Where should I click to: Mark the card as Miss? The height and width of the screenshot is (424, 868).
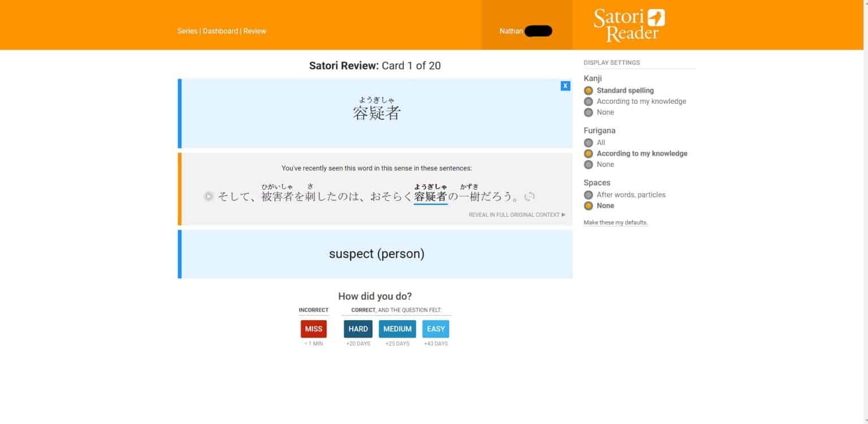(313, 329)
